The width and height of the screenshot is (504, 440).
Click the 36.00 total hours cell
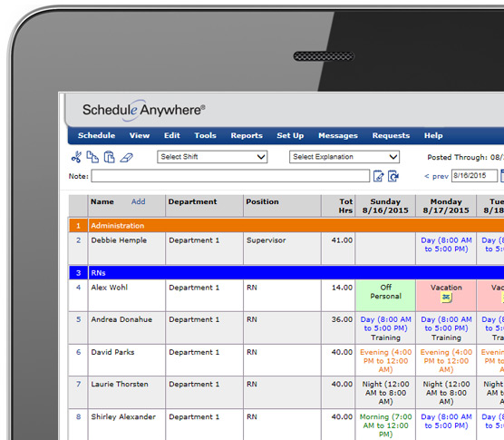click(338, 328)
